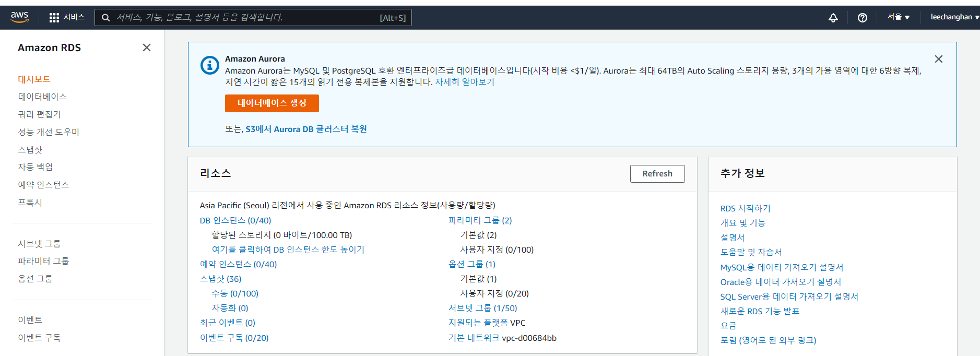The width and height of the screenshot is (980, 356).
Task: Open the 서비스 services grid menu
Action: pos(67,17)
